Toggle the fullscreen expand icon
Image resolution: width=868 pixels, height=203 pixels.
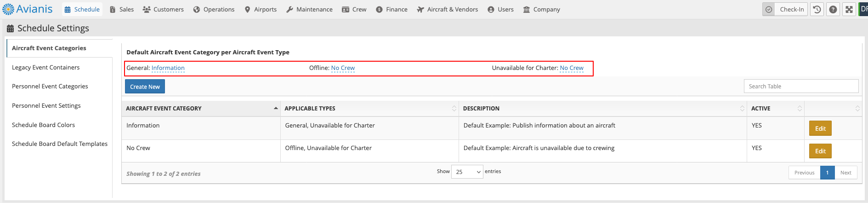(x=849, y=9)
